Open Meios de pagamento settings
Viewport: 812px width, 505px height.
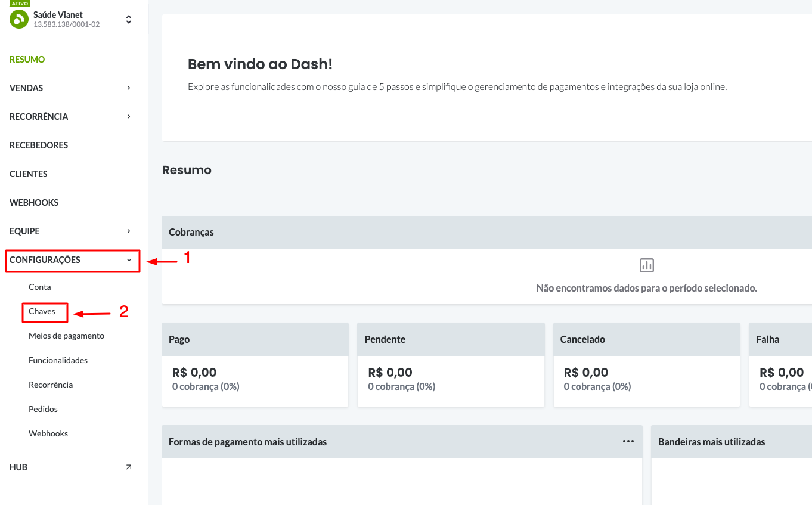point(66,336)
